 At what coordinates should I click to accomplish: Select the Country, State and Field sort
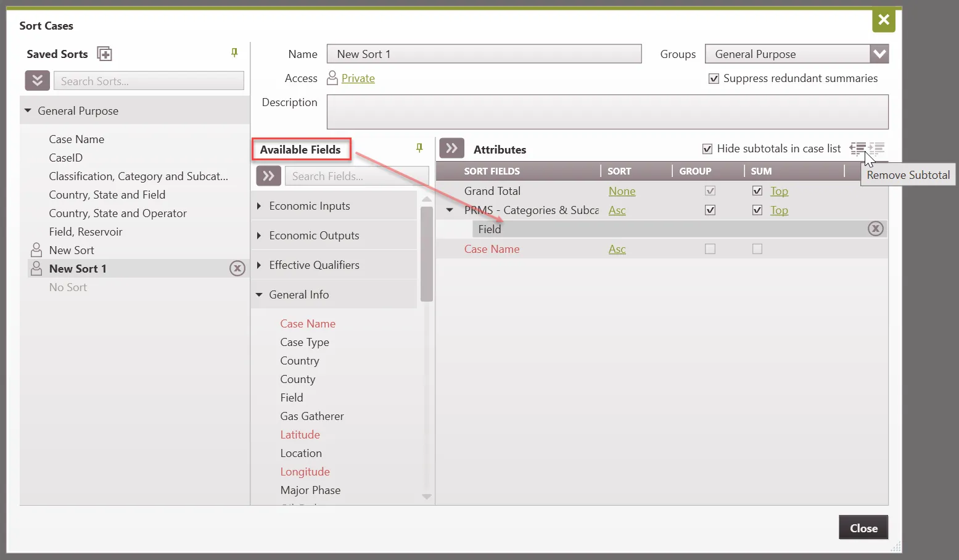pos(107,195)
